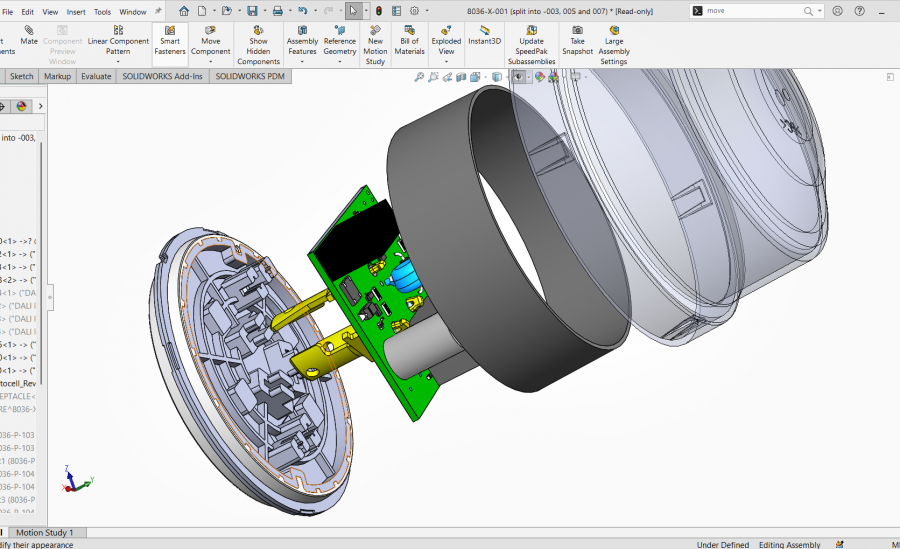The image size is (900, 549).
Task: Click Show Hidden Components
Action: [258, 45]
